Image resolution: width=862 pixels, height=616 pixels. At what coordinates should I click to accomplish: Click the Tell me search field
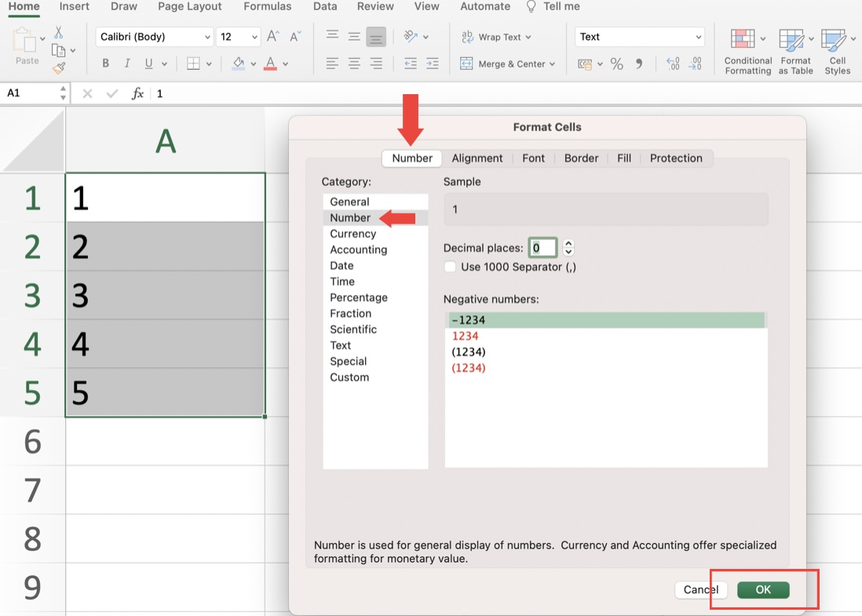click(x=553, y=6)
